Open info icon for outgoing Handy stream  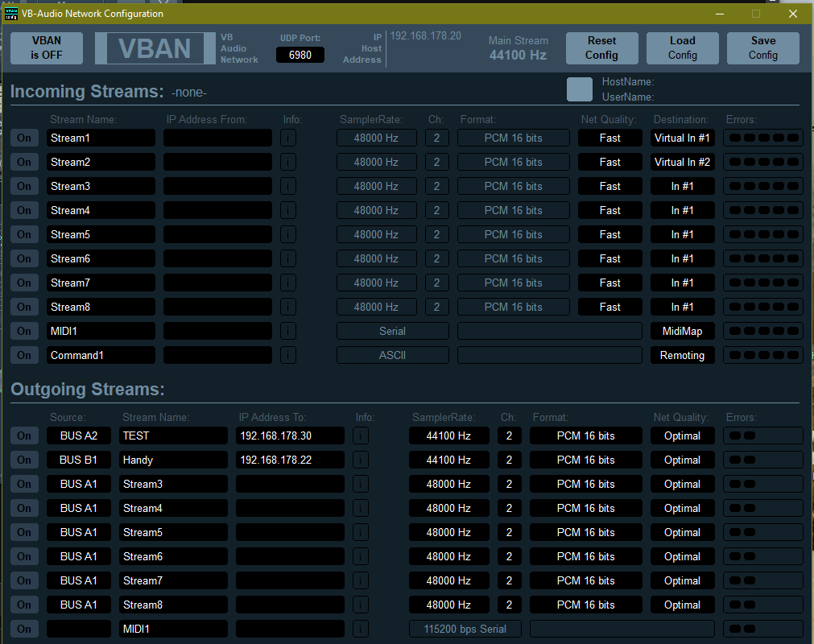click(361, 460)
